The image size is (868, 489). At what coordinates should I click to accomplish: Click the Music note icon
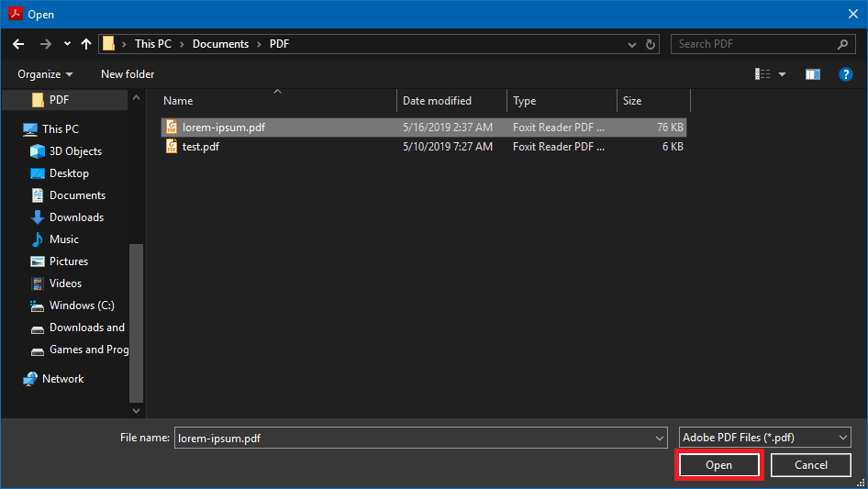(37, 239)
